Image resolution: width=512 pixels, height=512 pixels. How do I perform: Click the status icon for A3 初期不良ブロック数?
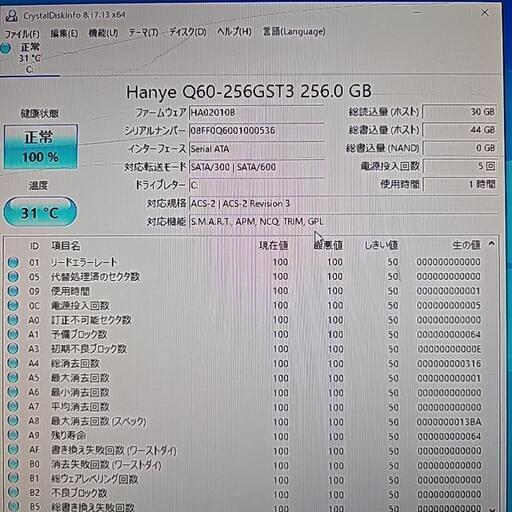click(13, 349)
